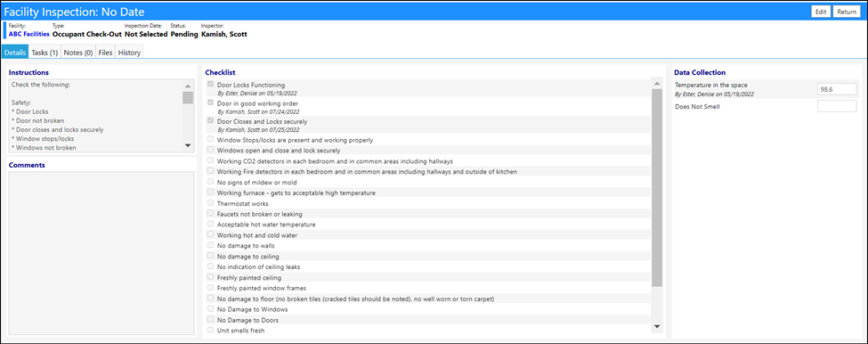Screen dimensions: 868x344
Task: View the History tab
Action: pos(130,53)
